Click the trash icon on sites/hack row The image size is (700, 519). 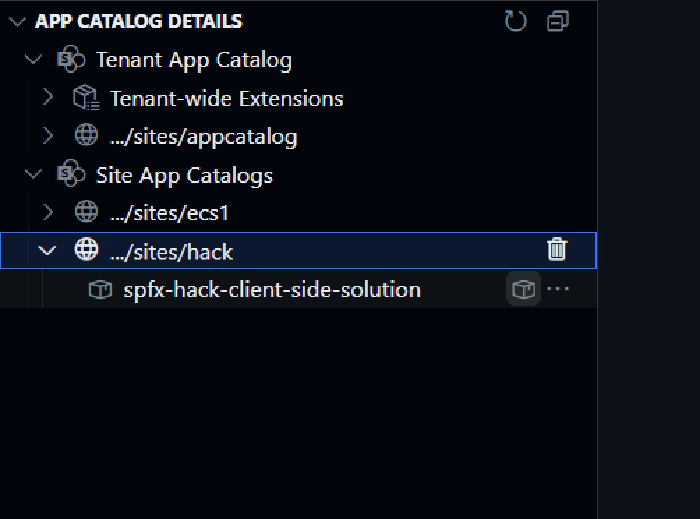coord(558,250)
